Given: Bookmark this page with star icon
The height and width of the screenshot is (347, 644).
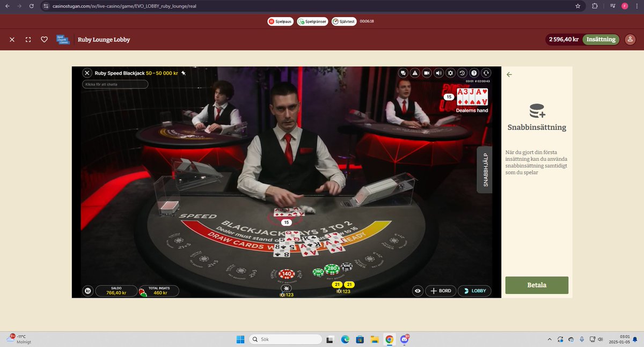Looking at the screenshot, I should click(x=578, y=6).
